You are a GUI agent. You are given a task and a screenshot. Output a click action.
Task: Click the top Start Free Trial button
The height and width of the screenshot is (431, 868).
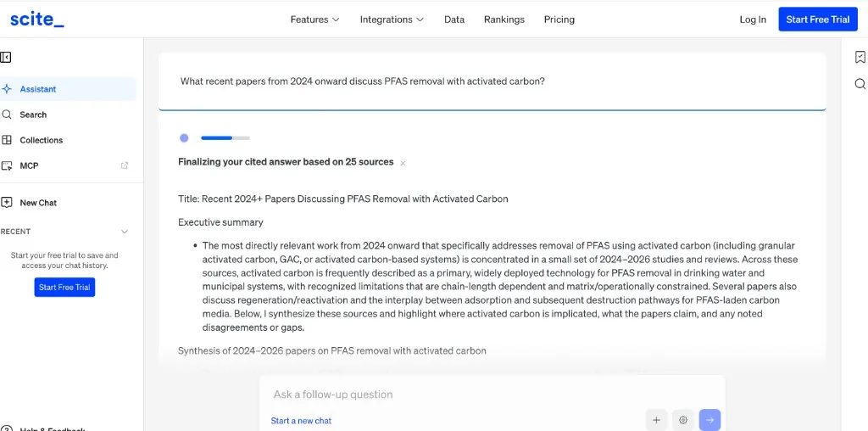[x=818, y=20]
